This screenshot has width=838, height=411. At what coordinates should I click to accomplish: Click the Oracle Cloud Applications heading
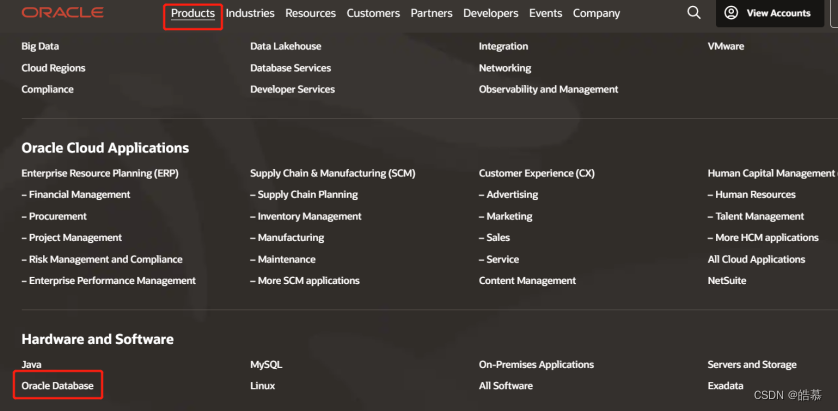[x=105, y=148]
